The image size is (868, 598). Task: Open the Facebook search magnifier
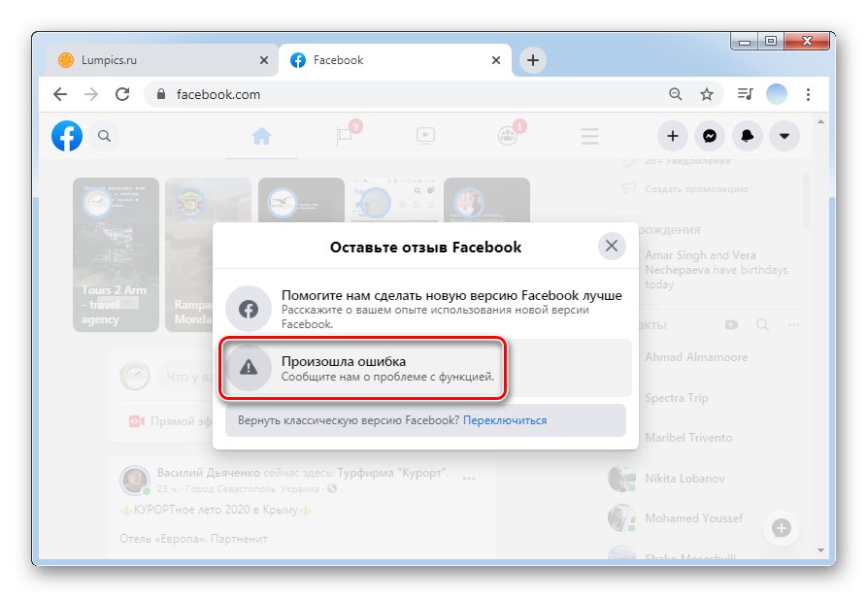click(x=104, y=136)
